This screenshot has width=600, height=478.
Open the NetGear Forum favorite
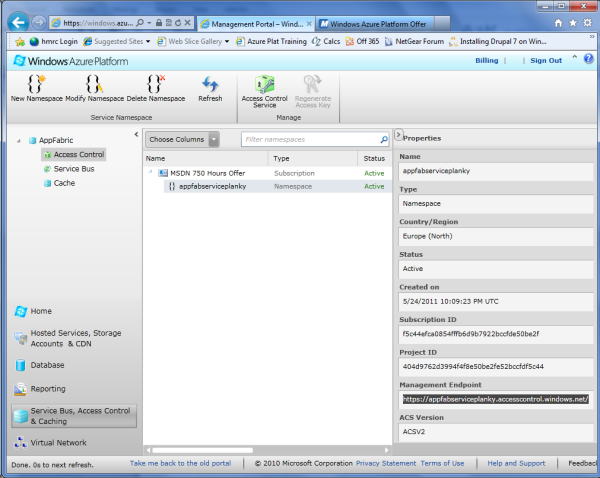click(414, 41)
